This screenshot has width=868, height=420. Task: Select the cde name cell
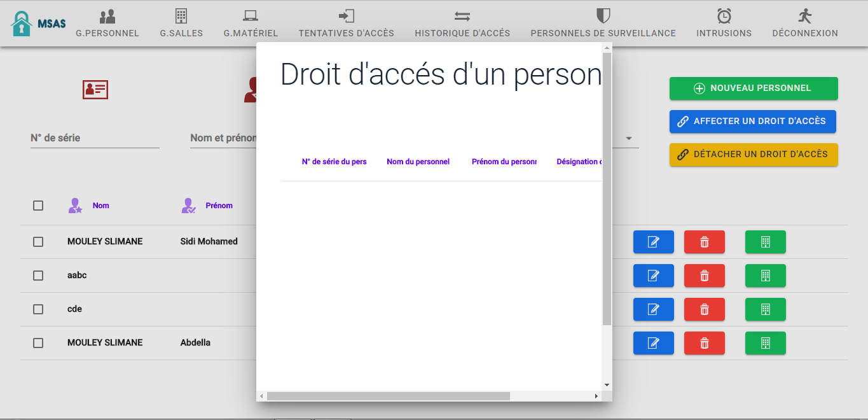[x=74, y=309]
